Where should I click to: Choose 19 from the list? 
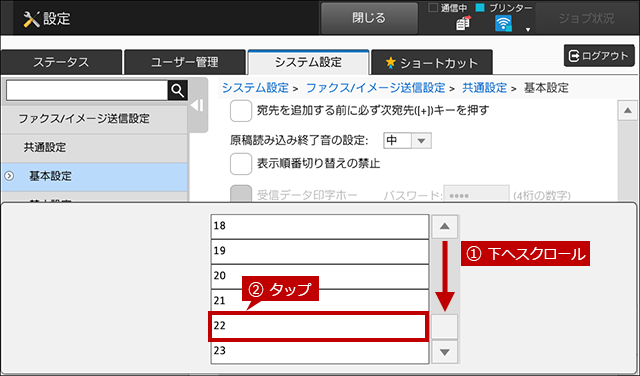point(320,251)
